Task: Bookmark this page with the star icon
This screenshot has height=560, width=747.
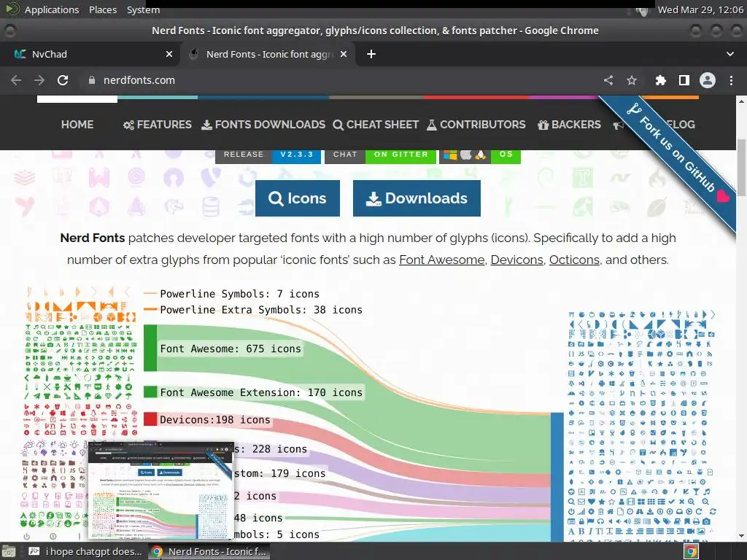Action: tap(632, 80)
